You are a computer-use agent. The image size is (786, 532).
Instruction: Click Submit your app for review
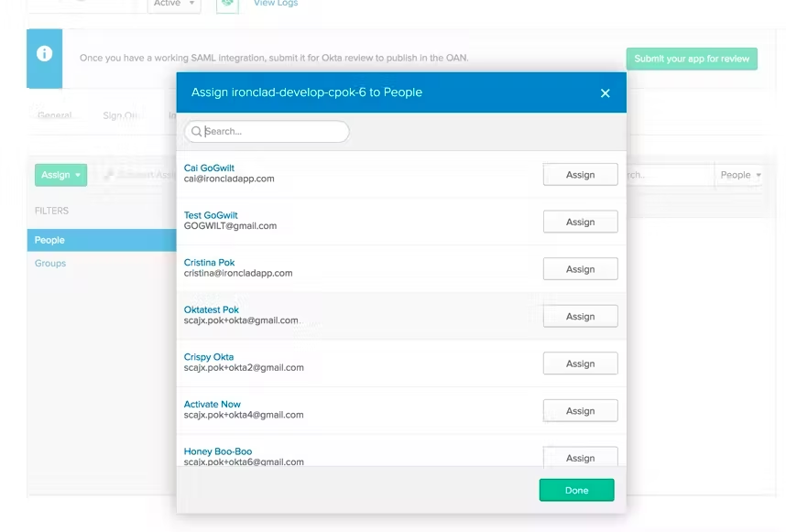coord(692,57)
